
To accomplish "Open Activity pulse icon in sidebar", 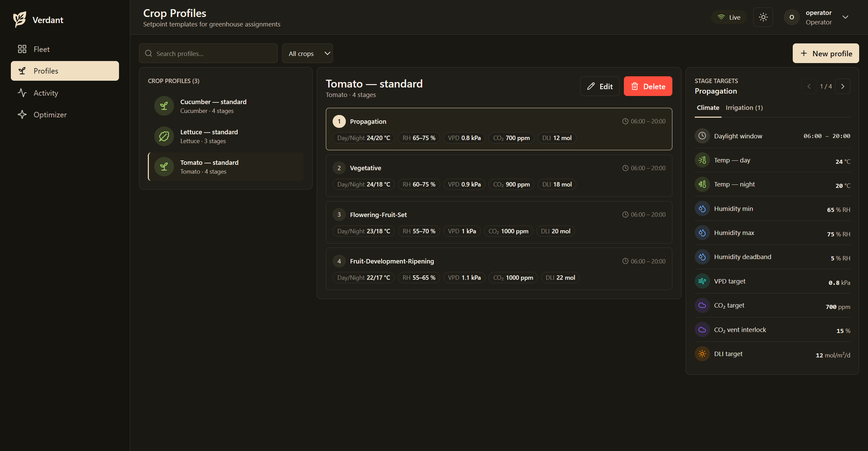I will pos(22,93).
